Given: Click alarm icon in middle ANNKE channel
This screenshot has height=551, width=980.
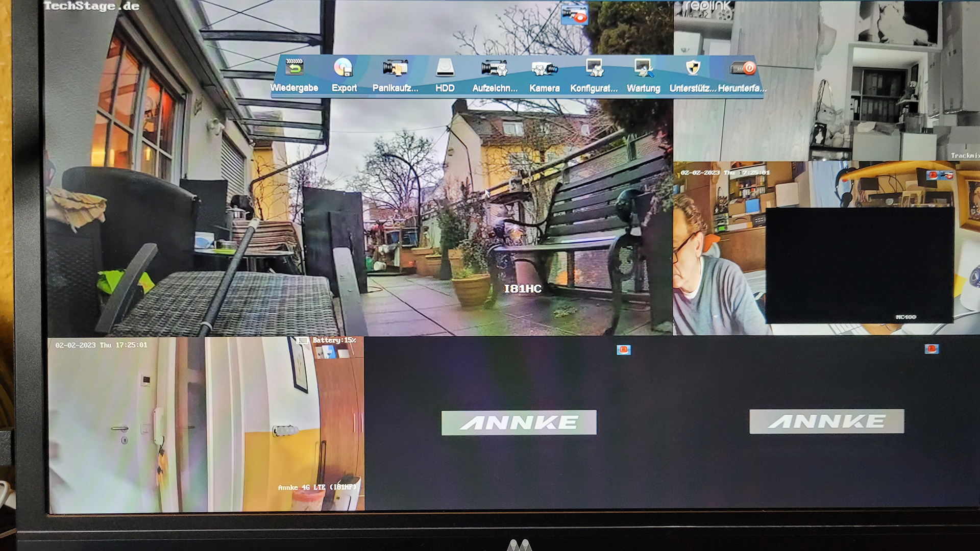Looking at the screenshot, I should 623,350.
